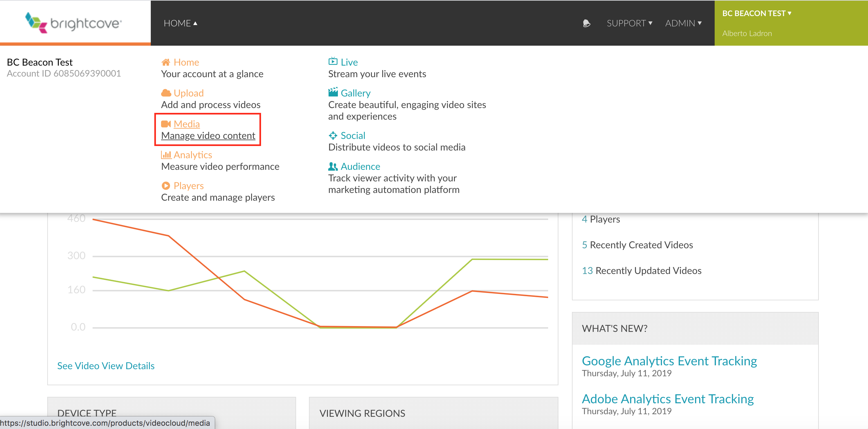Open the BC BEACON TEST account switcher
Viewport: 868px width, 429px height.
pos(756,14)
